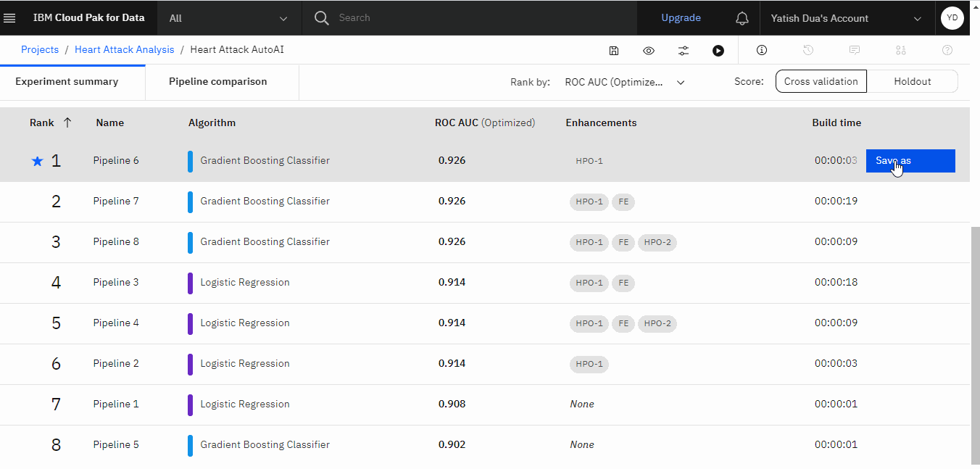Screen dimensions: 980x469
Task: Click the IBM Cloud Pak for Data title
Action: pos(88,18)
